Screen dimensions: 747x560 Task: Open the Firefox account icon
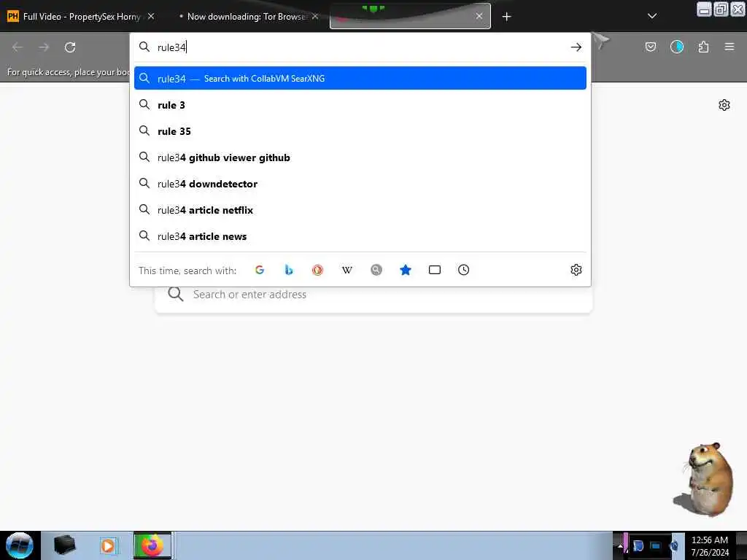click(677, 47)
